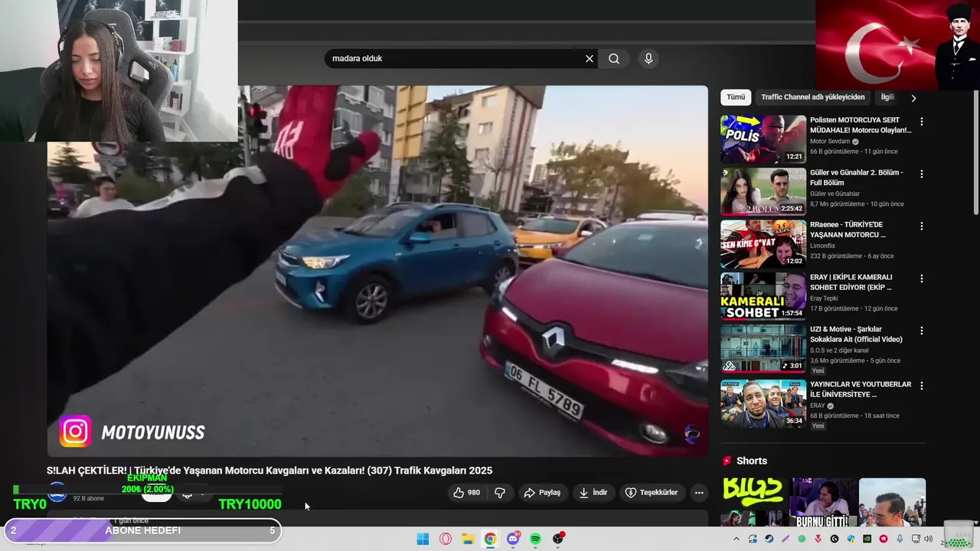Click the magnifier search button

[x=614, y=59]
